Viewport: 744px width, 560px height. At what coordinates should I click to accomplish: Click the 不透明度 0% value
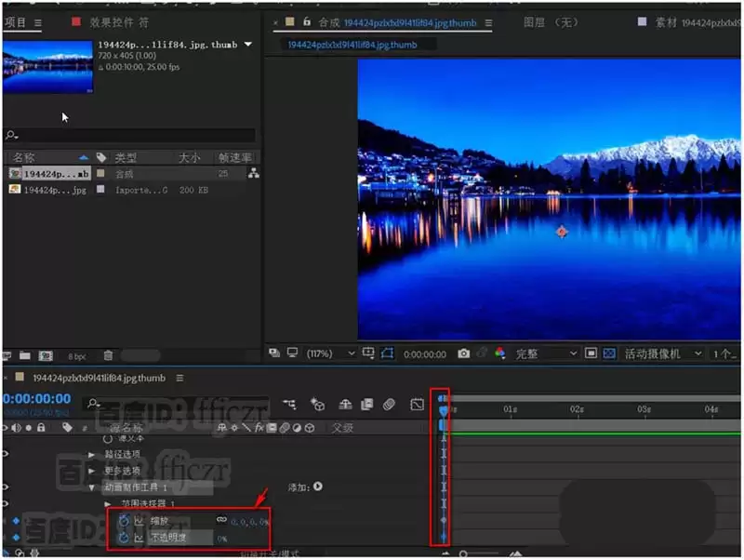coord(222,539)
